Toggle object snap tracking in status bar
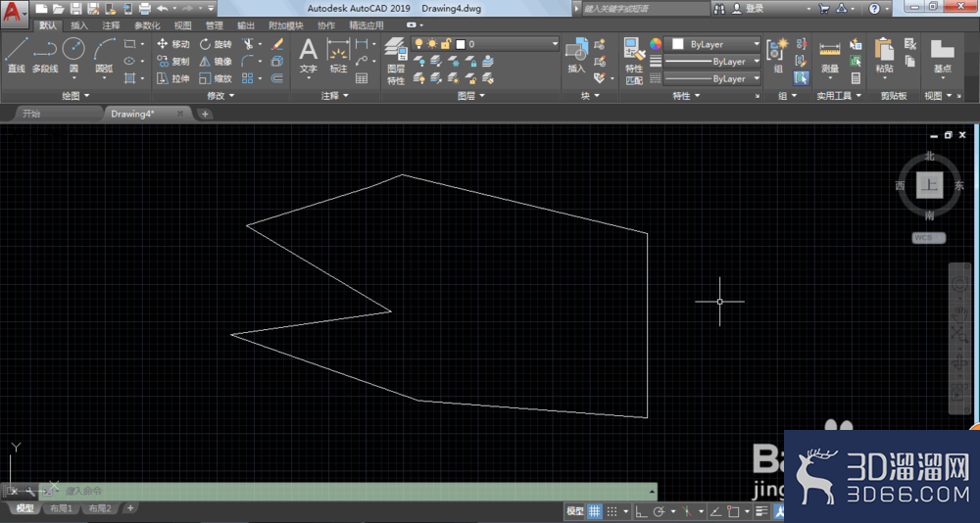The image size is (980, 523). coord(715,511)
